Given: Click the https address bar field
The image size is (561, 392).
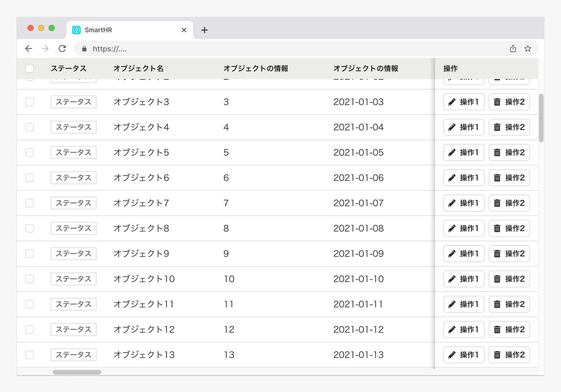Looking at the screenshot, I should click(x=290, y=49).
